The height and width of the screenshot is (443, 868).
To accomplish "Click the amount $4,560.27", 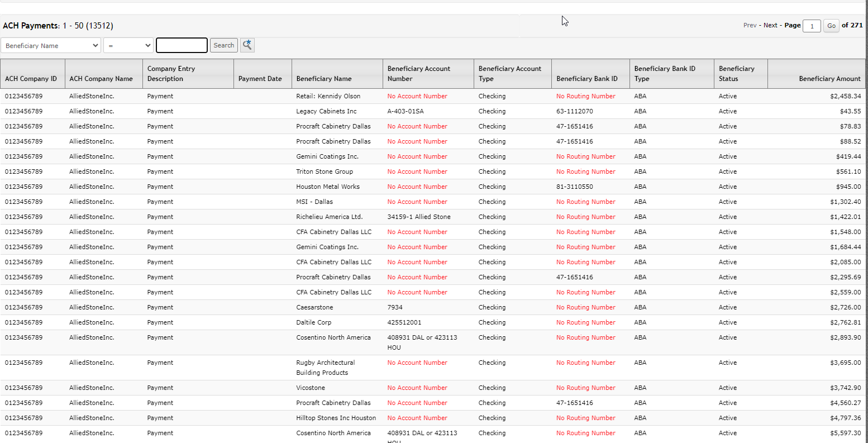I will (846, 403).
